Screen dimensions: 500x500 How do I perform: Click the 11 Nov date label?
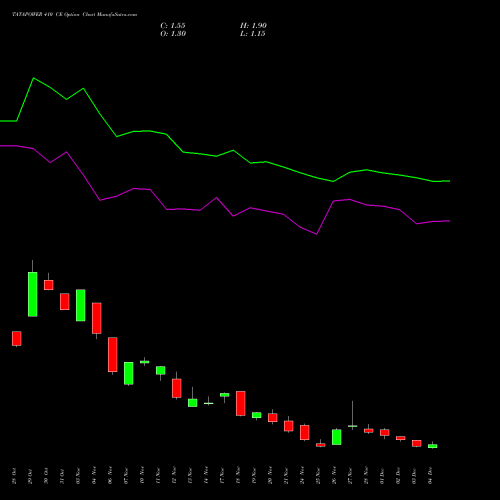tap(158, 476)
